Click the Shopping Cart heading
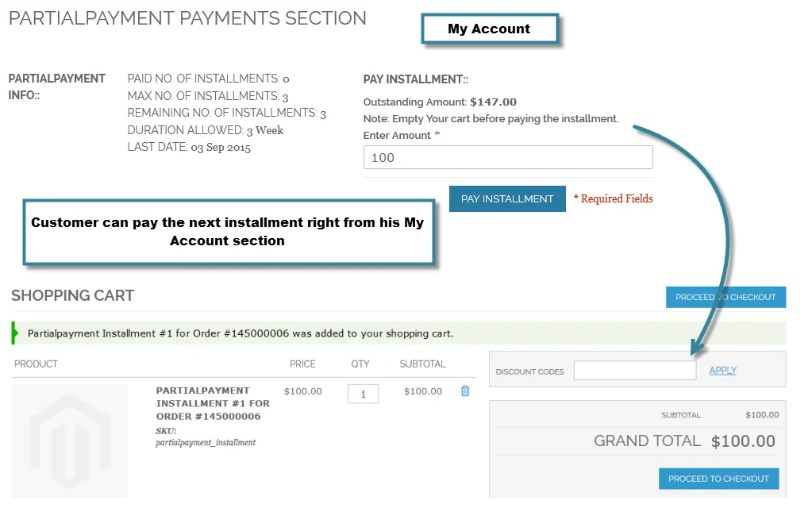The height and width of the screenshot is (531, 812). click(73, 295)
